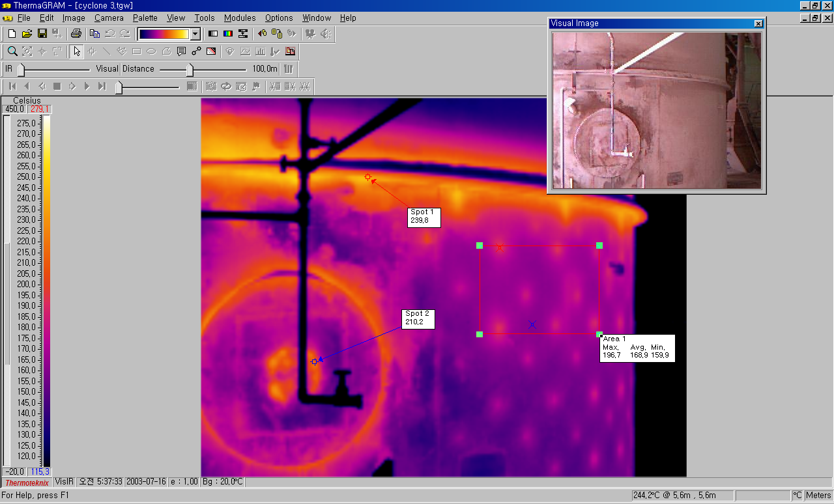Click the °C unit indicator in status bar
834x504 pixels.
click(798, 496)
